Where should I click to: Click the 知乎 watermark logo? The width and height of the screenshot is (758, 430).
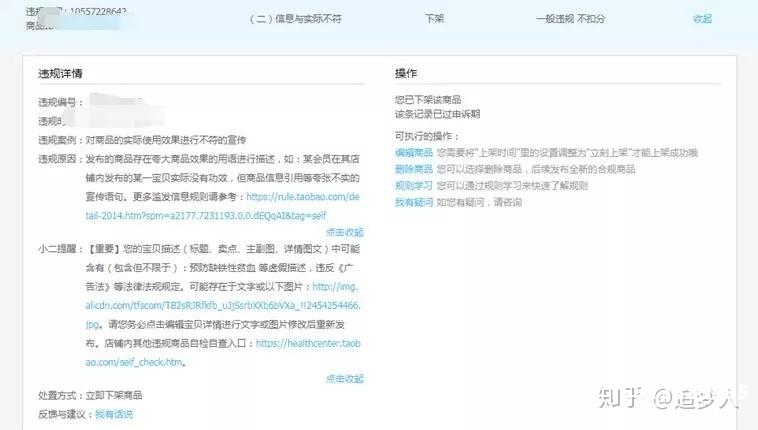[620, 397]
